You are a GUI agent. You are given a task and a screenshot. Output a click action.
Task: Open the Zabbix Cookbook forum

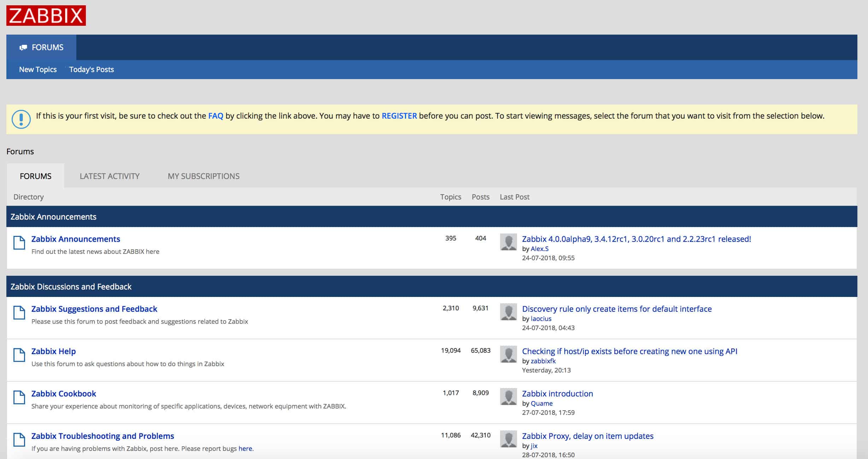point(64,394)
